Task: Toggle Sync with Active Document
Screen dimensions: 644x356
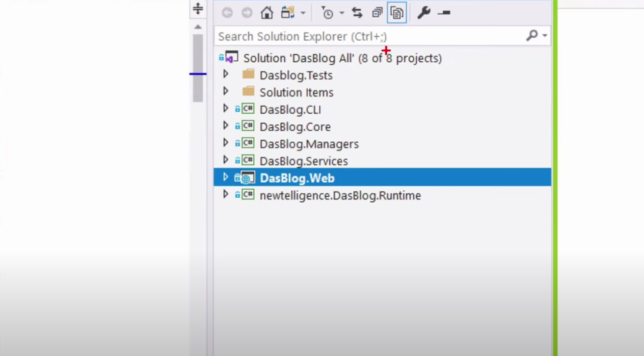Action: click(x=357, y=13)
